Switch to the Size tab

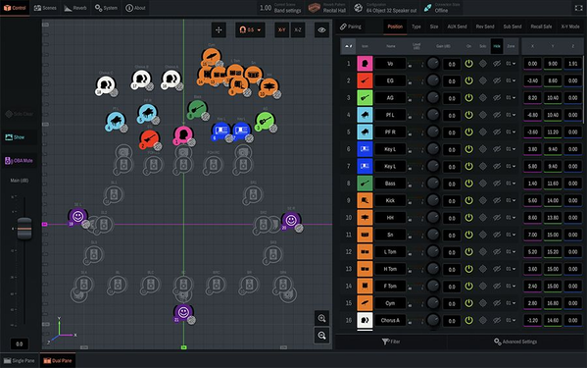tap(434, 26)
